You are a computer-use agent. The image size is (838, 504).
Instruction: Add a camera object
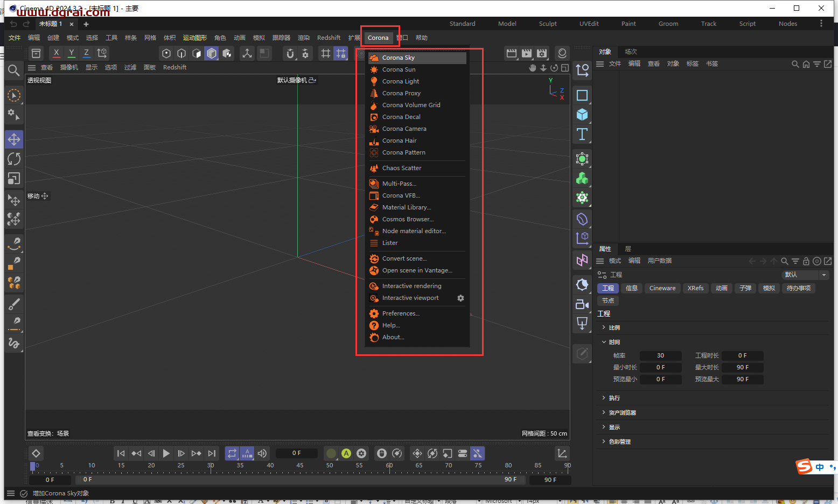click(x=582, y=304)
